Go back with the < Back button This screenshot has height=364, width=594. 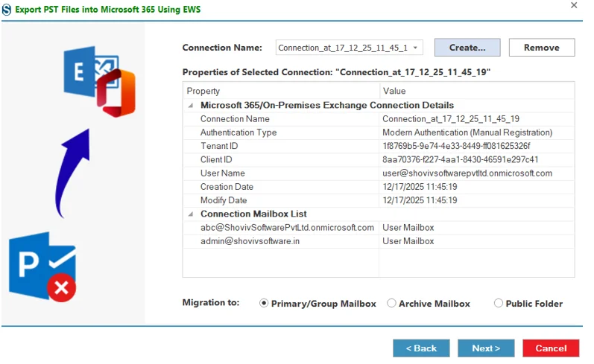[x=421, y=348]
